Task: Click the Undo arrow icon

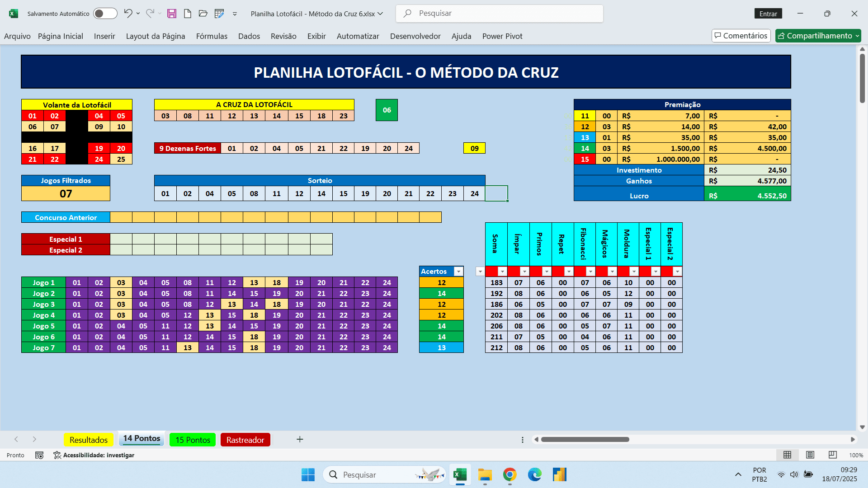Action: [128, 14]
